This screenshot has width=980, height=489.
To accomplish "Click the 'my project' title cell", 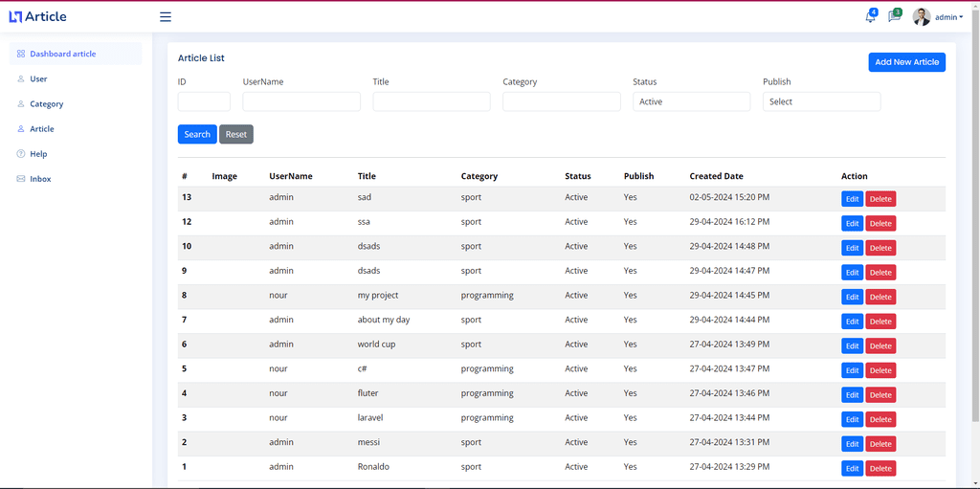I will coord(378,295).
